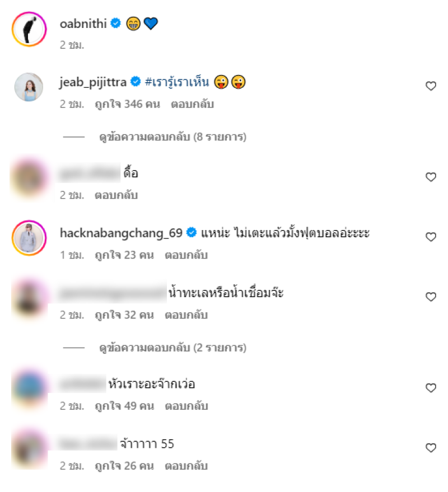Reply to hacknabangchang_69's comment
448x492 pixels.
[x=186, y=255]
